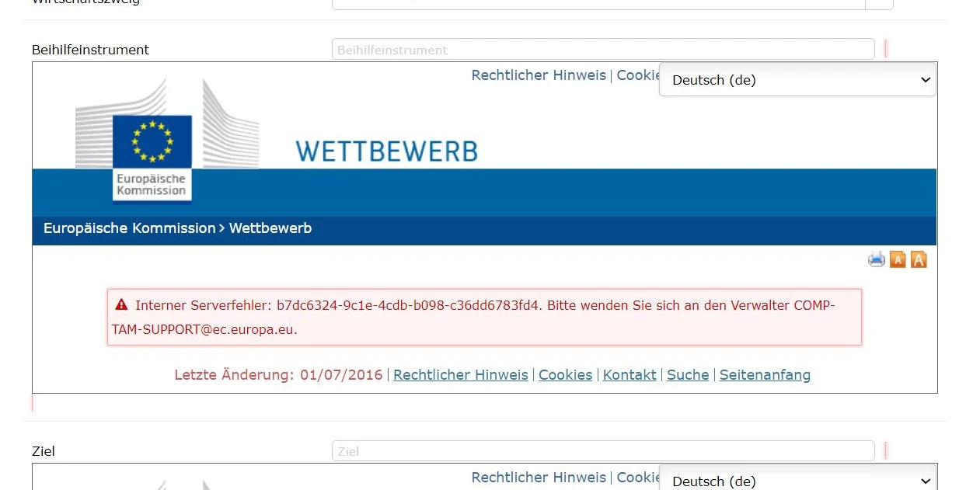Viewport: 980px width, 490px height.
Task: Click the Letzte Änderung: 01/07/2016 text
Action: 278,375
